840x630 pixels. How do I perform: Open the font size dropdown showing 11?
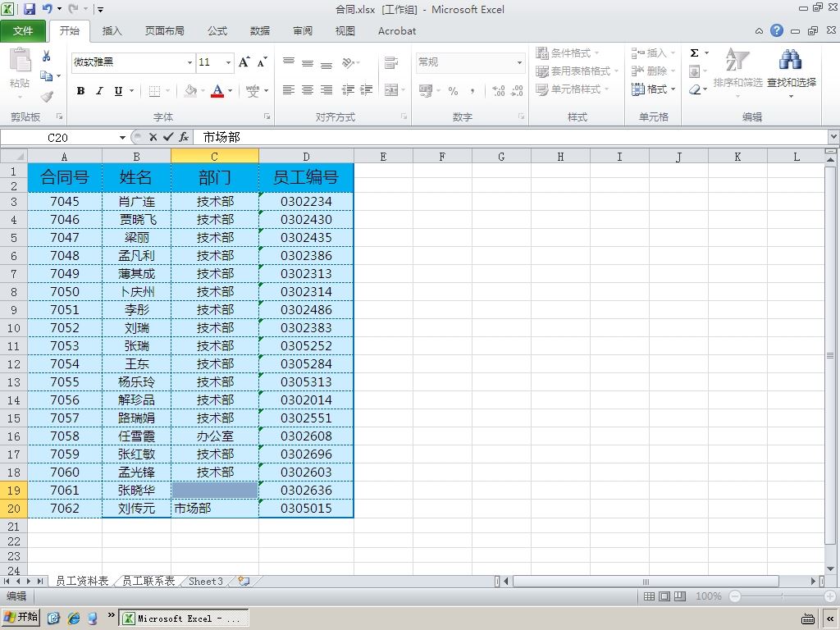228,62
